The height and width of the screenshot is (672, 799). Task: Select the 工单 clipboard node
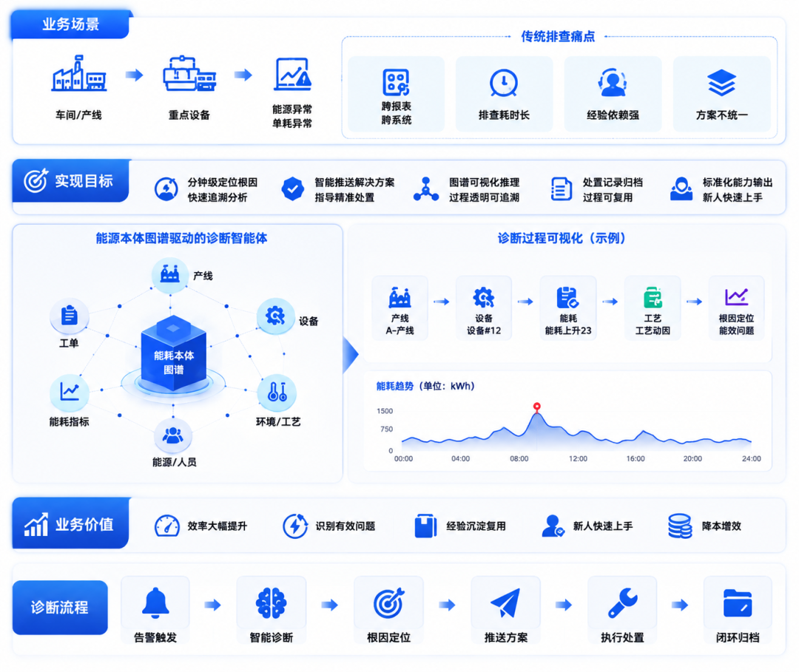pyautogui.click(x=70, y=316)
